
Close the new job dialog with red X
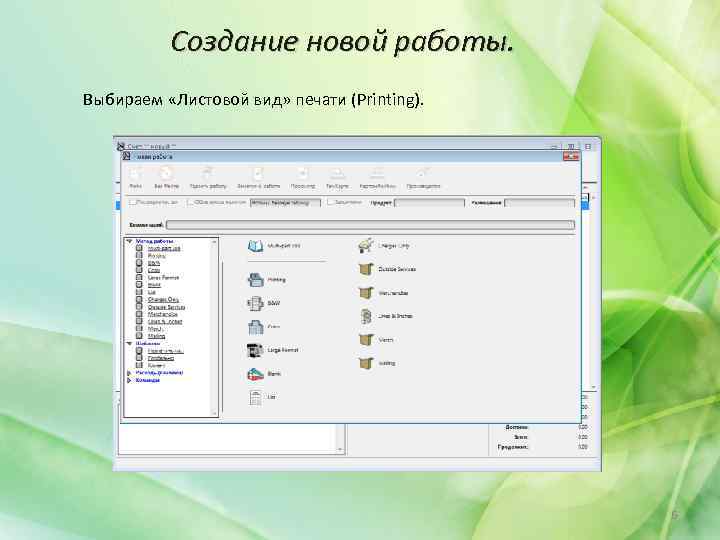[x=571, y=157]
